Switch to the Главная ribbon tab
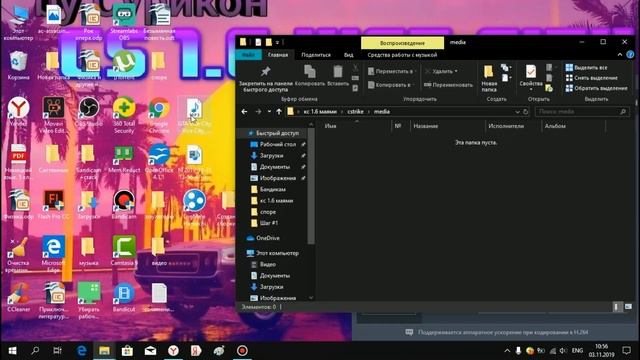This screenshot has width=640, height=360. (x=278, y=55)
